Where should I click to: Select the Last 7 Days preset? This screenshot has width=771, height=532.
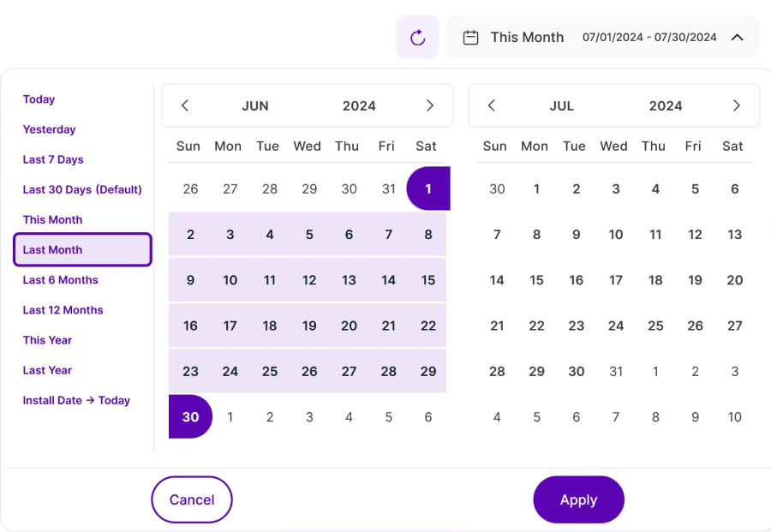click(x=53, y=159)
